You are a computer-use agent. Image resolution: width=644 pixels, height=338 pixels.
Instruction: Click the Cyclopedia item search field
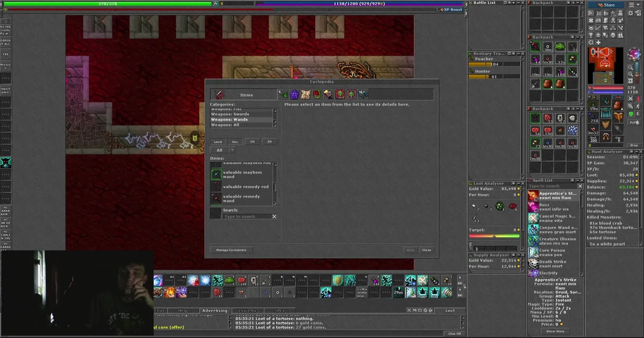248,216
